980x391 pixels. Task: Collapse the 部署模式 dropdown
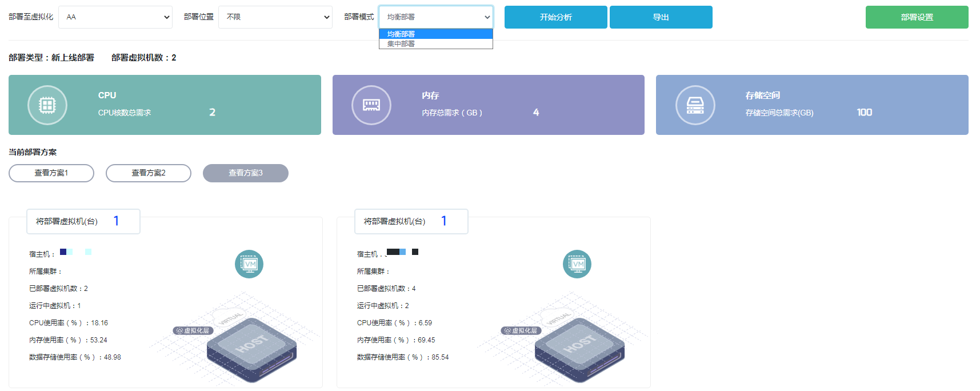tap(435, 17)
